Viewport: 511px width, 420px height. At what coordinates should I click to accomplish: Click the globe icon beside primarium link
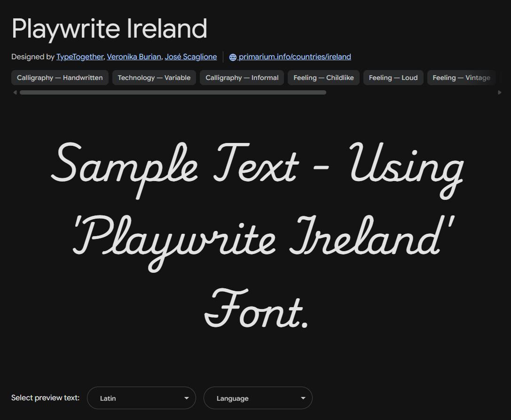pyautogui.click(x=233, y=57)
